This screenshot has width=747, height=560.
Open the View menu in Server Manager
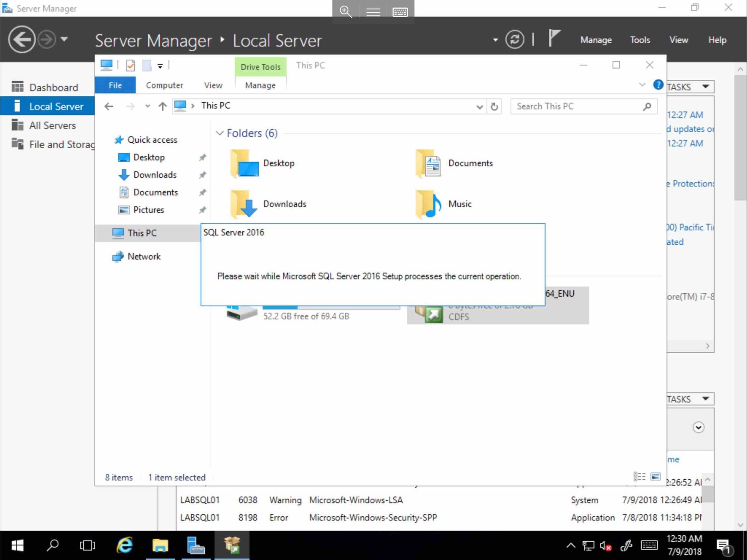coord(678,40)
